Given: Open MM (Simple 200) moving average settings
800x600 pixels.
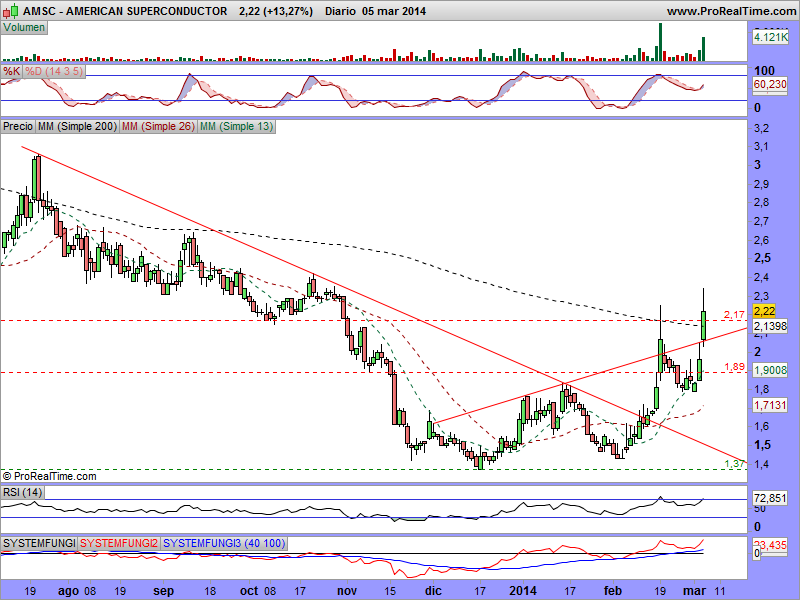Looking at the screenshot, I should click(x=77, y=127).
